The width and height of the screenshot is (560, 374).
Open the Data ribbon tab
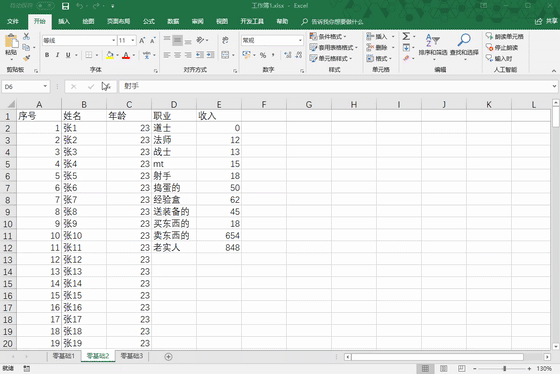click(173, 21)
